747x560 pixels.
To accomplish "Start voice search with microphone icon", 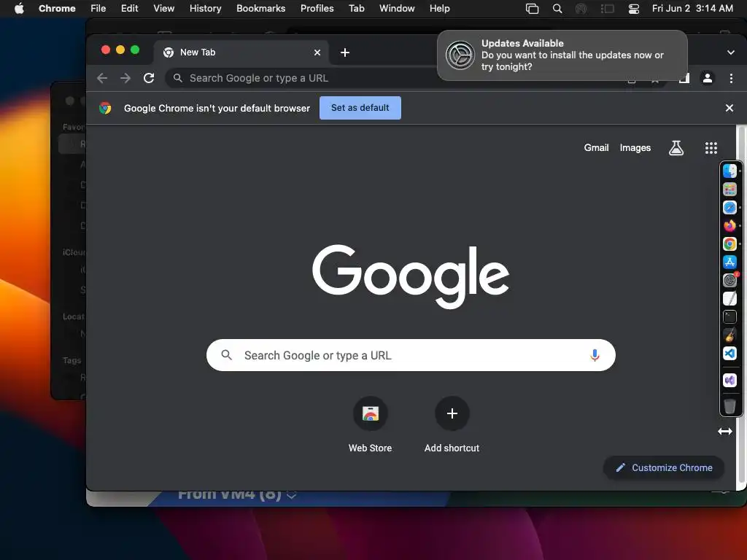I will (x=595, y=355).
